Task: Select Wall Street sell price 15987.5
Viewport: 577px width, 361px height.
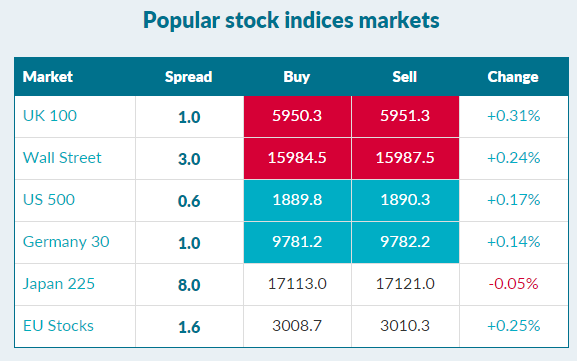Action: click(x=405, y=159)
